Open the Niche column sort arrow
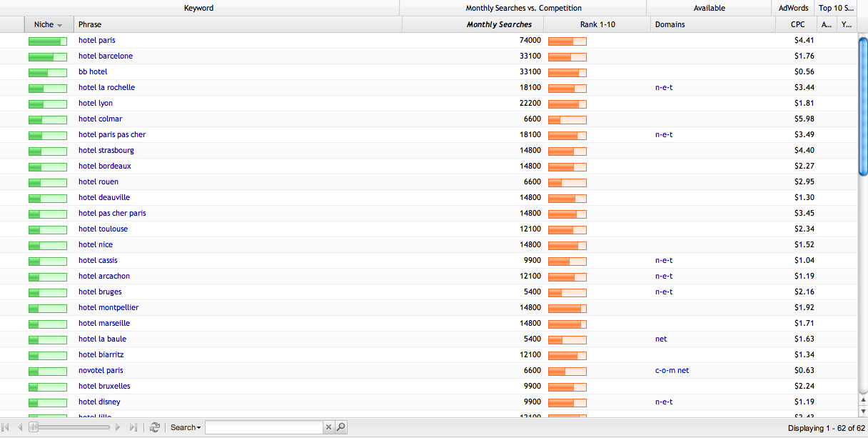Viewport: 868px width, 438px height. pyautogui.click(x=60, y=25)
